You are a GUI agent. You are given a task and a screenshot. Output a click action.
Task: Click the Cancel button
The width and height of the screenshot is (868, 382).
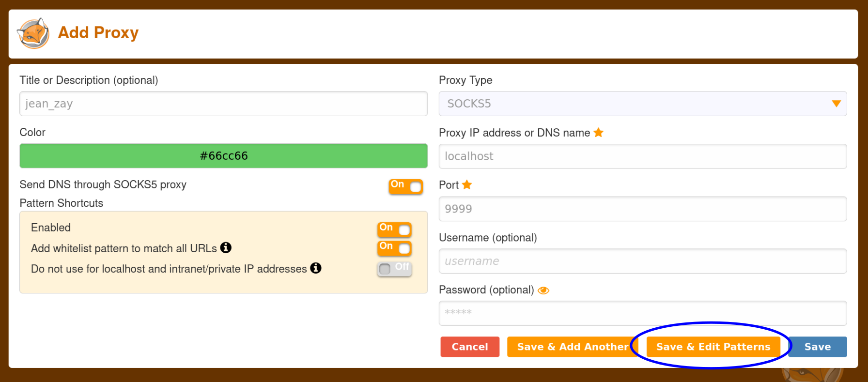pyautogui.click(x=470, y=347)
